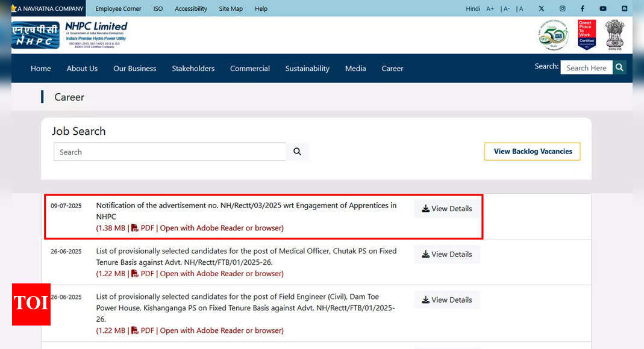Expand the Stakeholders menu
644x349 pixels.
(x=193, y=69)
